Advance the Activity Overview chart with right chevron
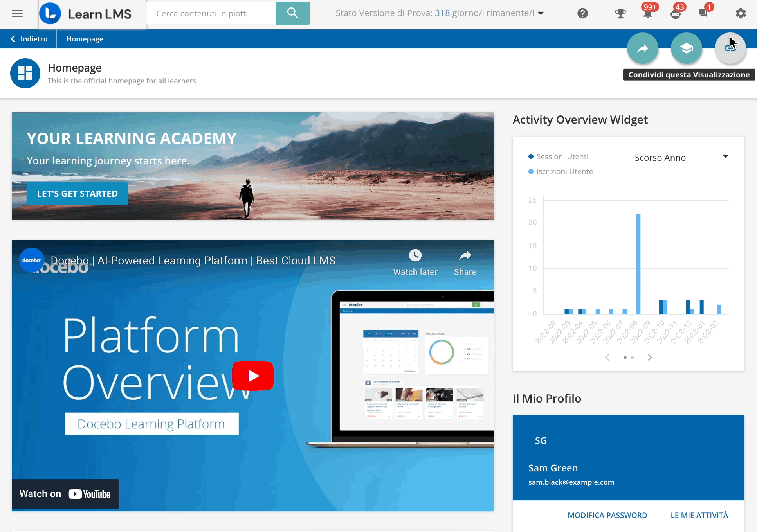The image size is (757, 532). click(650, 357)
